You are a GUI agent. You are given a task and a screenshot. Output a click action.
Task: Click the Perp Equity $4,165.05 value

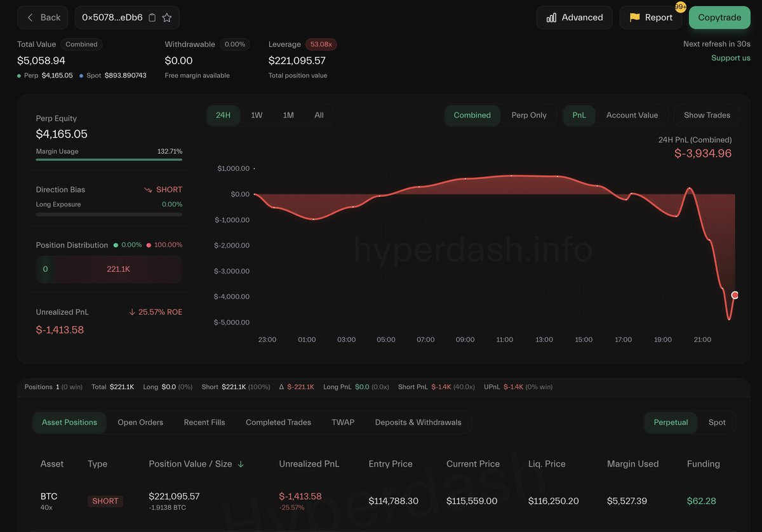(x=62, y=134)
